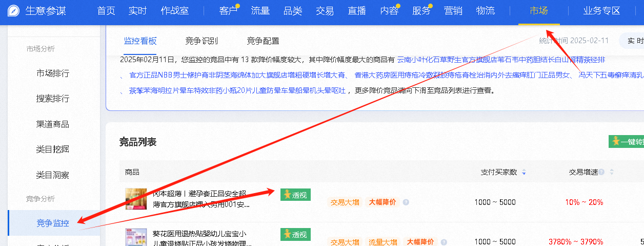644x246 pixels.
Task: Open 类目挖掘 in the sidebar
Action: pyautogui.click(x=53, y=149)
